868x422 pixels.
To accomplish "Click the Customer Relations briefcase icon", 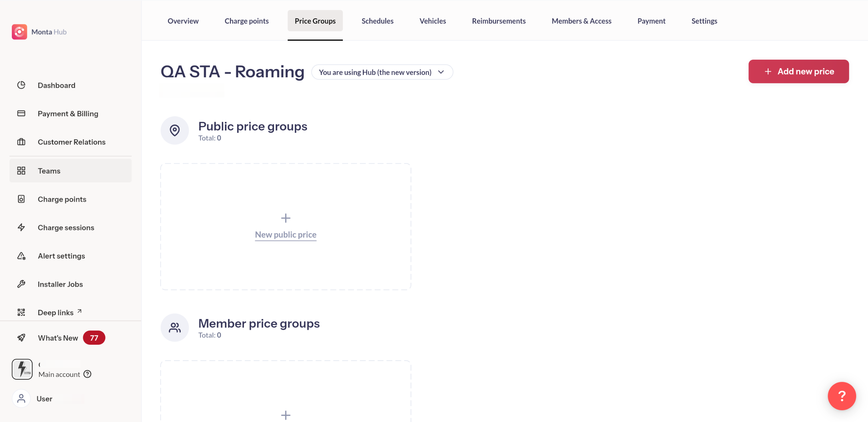I will [21, 142].
